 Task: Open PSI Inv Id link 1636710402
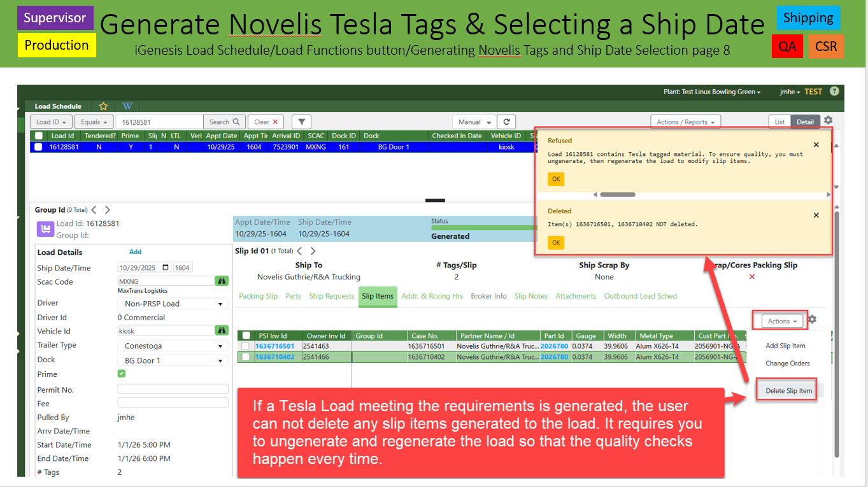pyautogui.click(x=274, y=357)
